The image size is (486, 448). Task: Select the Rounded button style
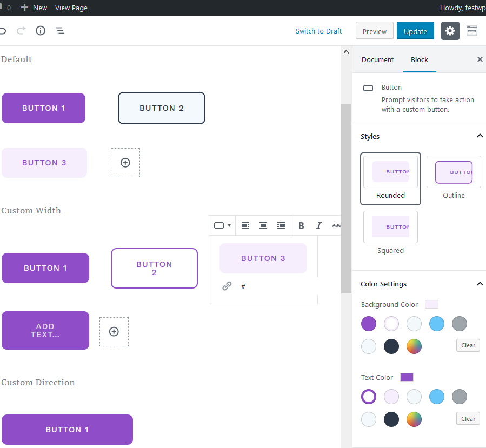point(390,178)
